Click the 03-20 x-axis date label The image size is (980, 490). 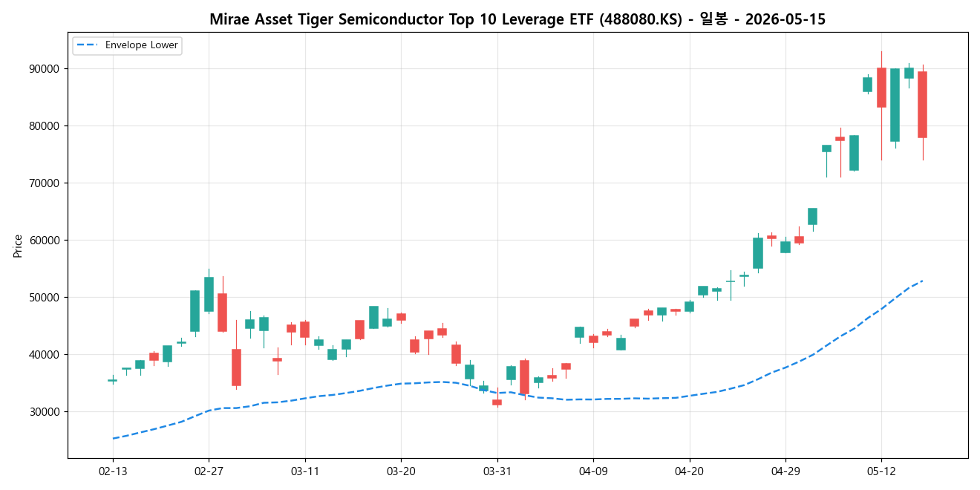pyautogui.click(x=401, y=471)
